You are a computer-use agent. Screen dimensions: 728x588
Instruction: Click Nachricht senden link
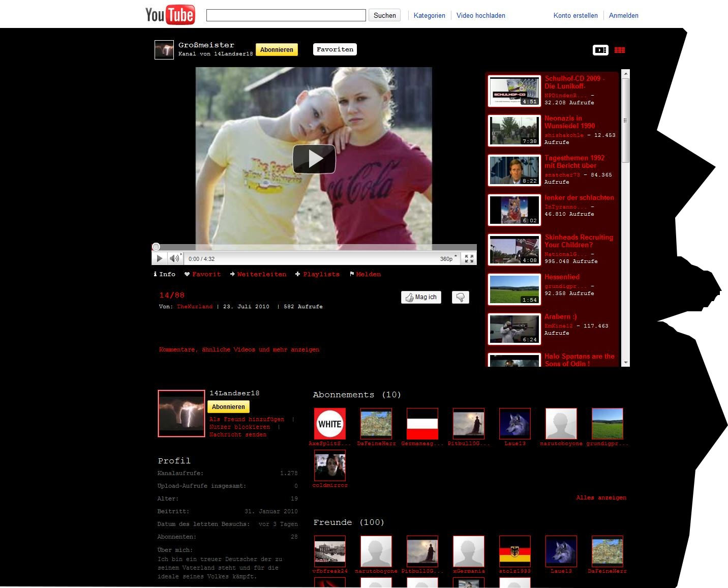pyautogui.click(x=237, y=435)
